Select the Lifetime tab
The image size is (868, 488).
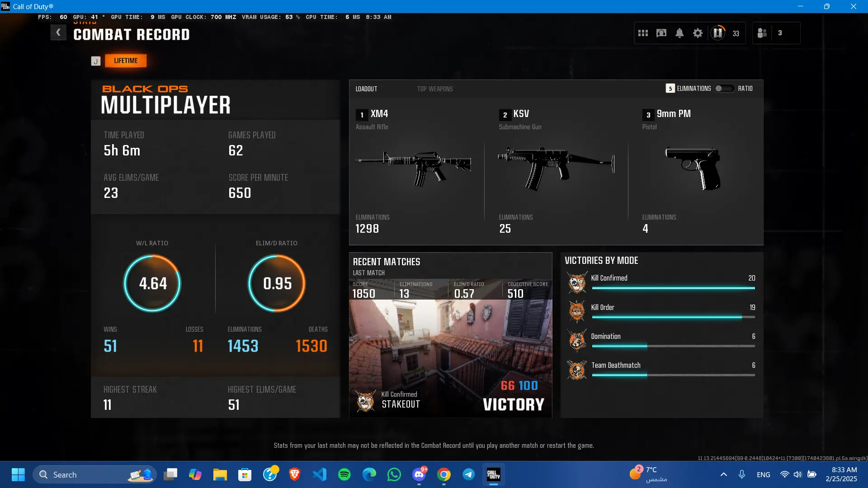(126, 61)
